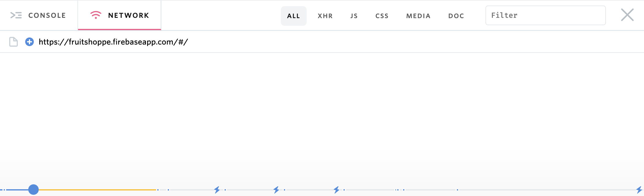Jump to the first lightning bolt marker

click(217, 190)
